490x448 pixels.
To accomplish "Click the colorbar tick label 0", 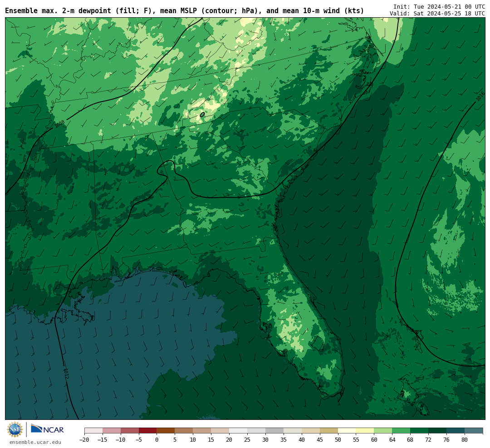I will (157, 439).
